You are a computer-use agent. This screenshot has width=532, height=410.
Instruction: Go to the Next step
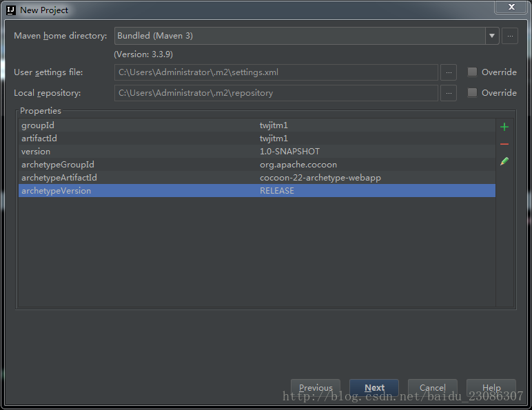click(x=374, y=387)
